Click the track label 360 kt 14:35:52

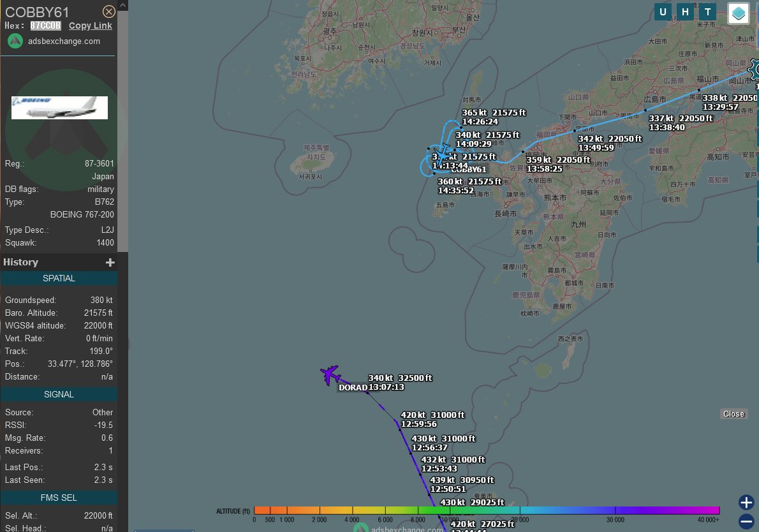469,186
